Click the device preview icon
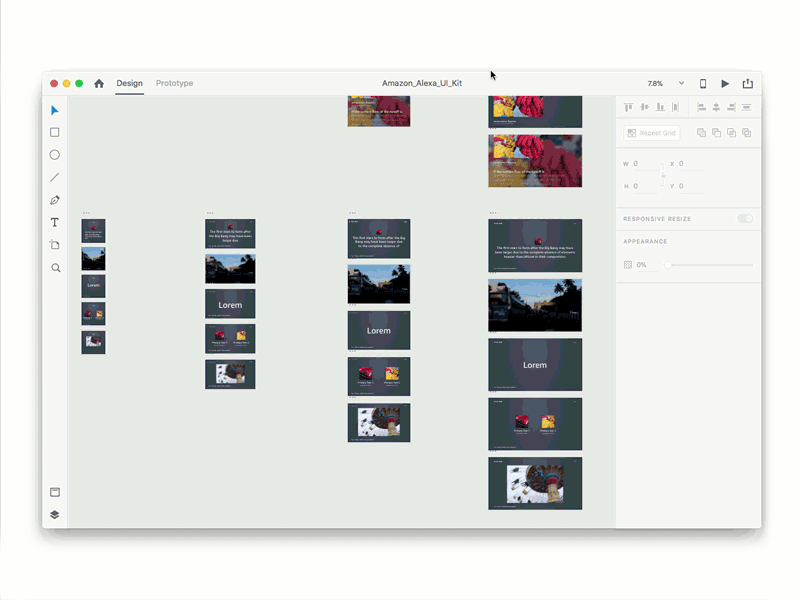 click(702, 83)
